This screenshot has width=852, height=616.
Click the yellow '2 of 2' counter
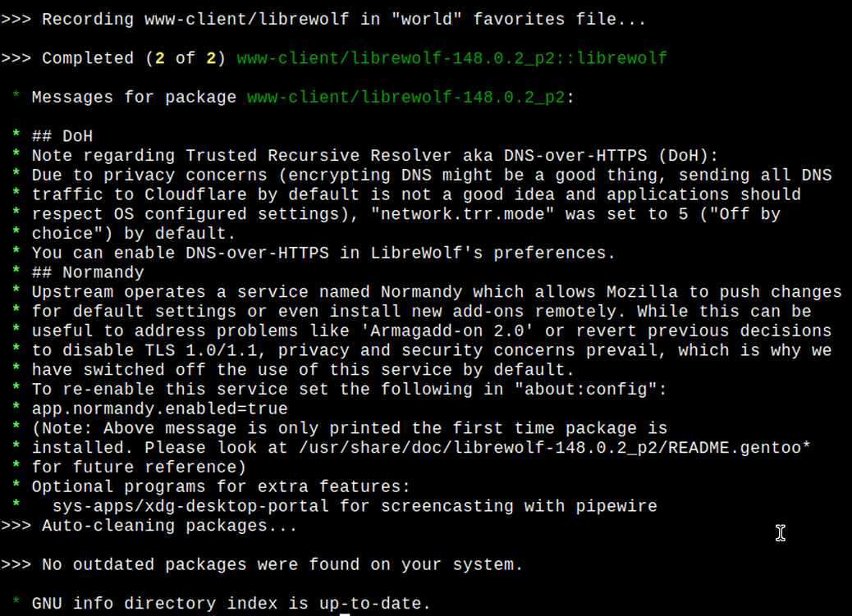[x=186, y=58]
